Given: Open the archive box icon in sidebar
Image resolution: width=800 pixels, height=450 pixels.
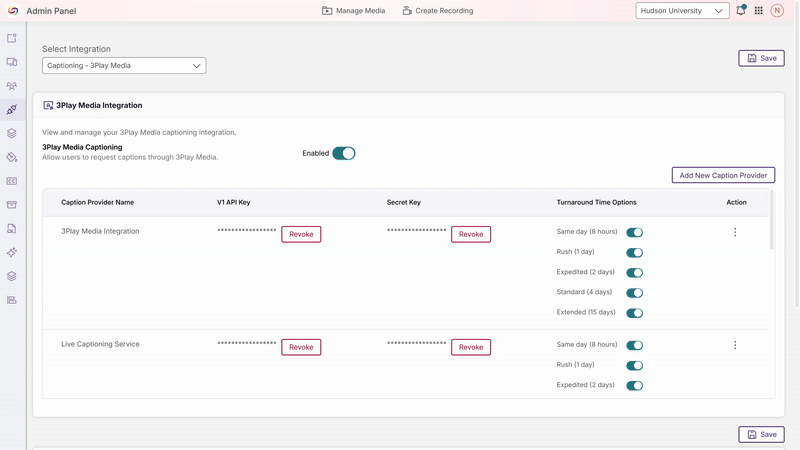Looking at the screenshot, I should click(x=12, y=205).
